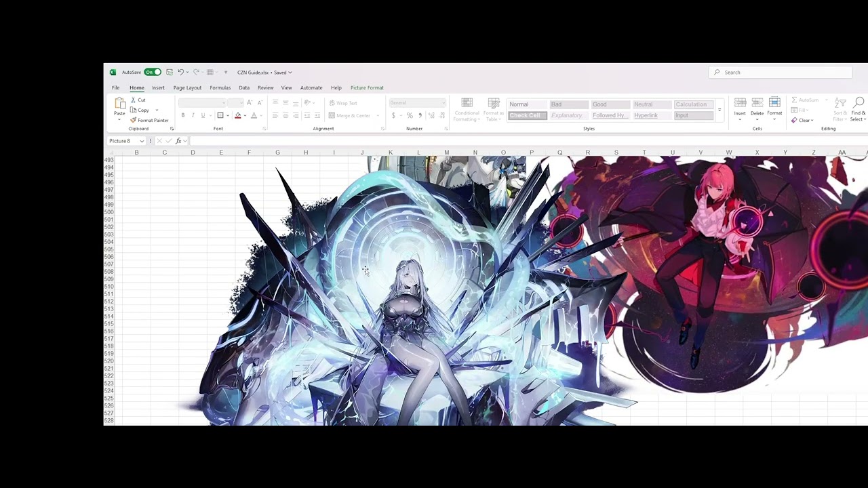Click Merge & Center button
The height and width of the screenshot is (488, 868).
pyautogui.click(x=350, y=115)
